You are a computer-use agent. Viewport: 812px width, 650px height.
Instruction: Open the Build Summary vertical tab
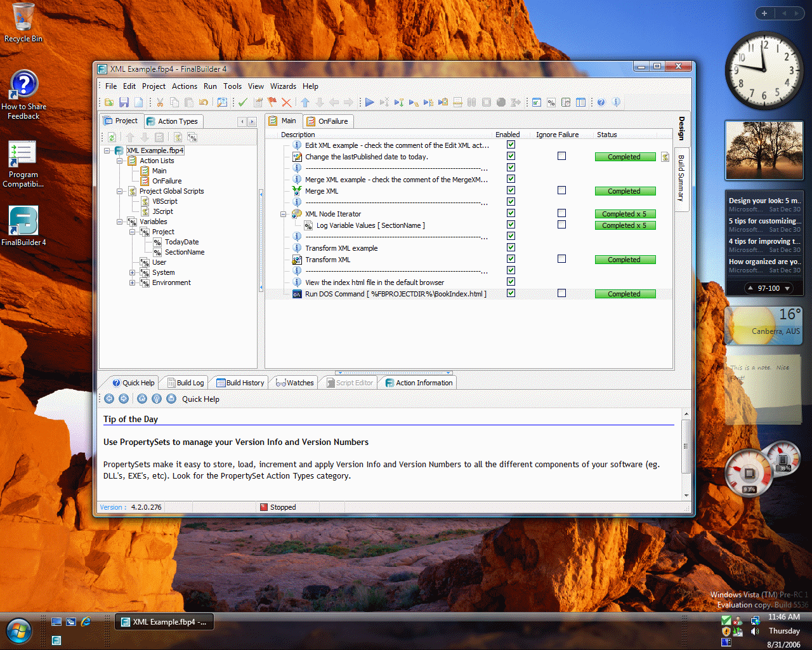[681, 178]
